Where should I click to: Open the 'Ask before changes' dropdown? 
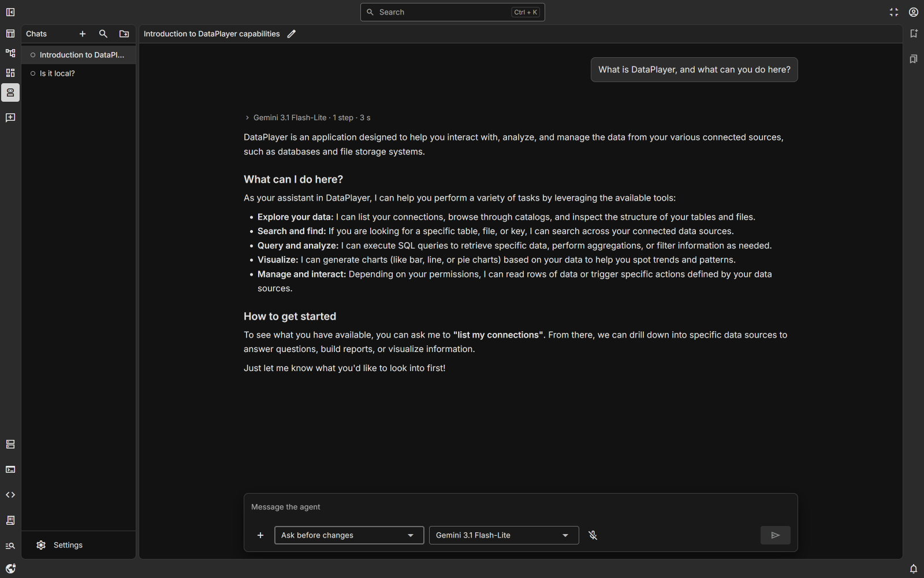[349, 535]
